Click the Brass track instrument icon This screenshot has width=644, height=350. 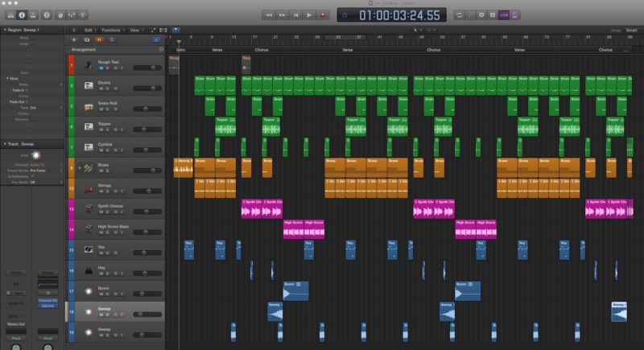pos(89,168)
